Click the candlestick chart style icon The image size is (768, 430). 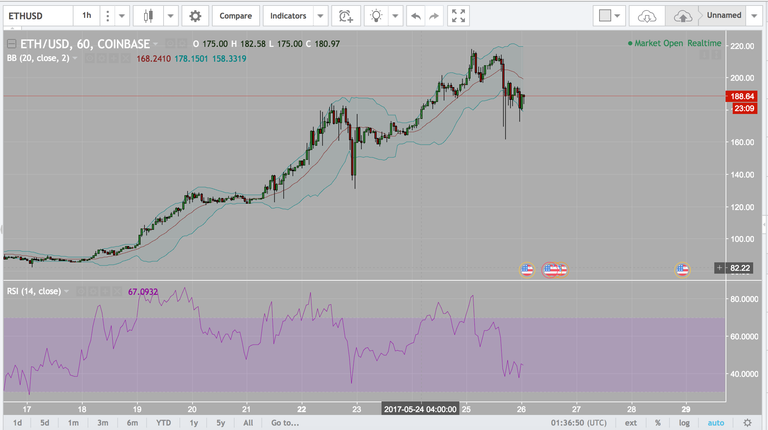(148, 16)
